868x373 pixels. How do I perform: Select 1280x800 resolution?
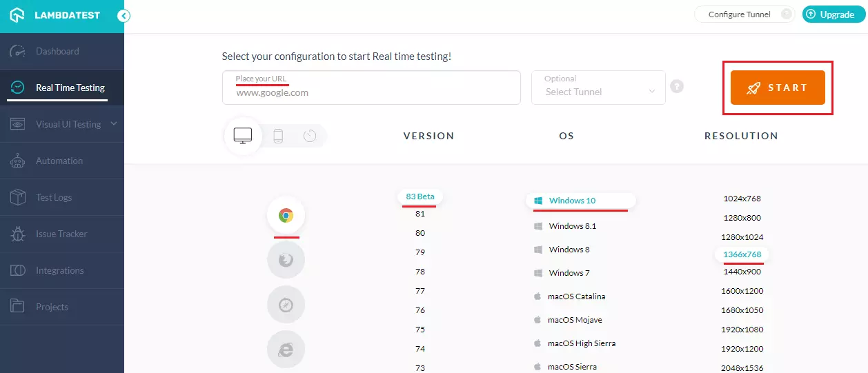click(x=742, y=218)
